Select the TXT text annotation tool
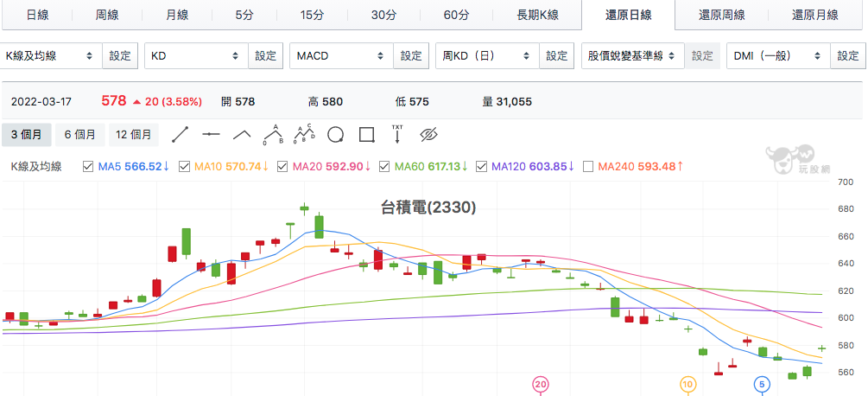The width and height of the screenshot is (868, 396). tap(397, 135)
